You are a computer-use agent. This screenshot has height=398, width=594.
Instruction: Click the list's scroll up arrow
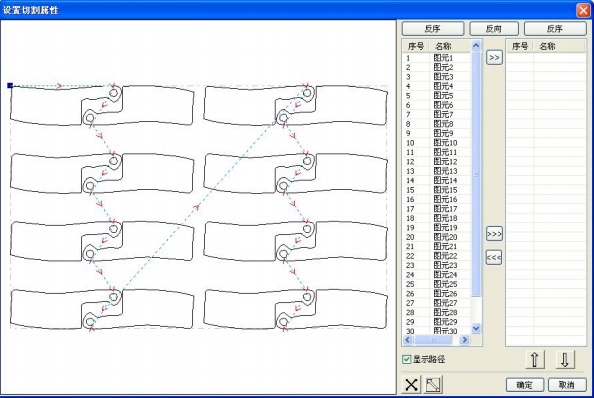(476, 46)
